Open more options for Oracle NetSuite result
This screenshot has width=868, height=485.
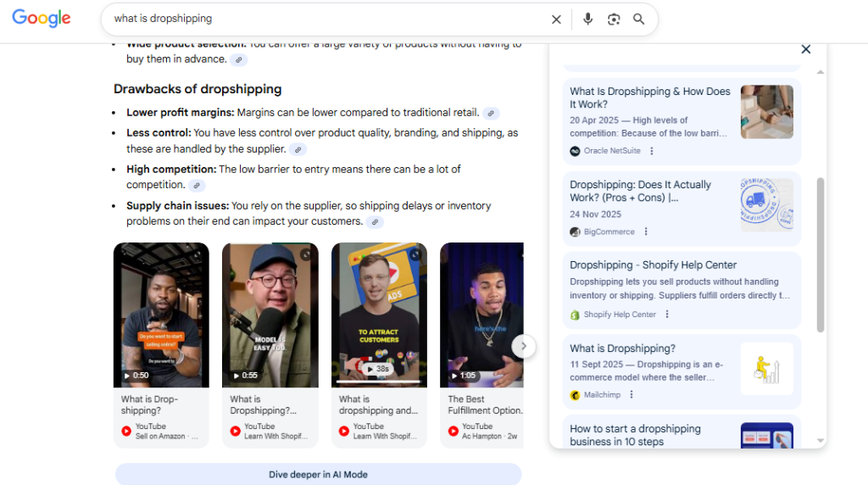(652, 151)
